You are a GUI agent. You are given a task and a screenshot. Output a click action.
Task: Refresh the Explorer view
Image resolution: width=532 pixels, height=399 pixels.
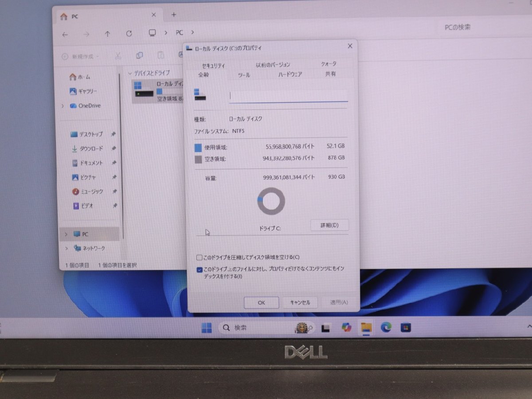(x=129, y=33)
